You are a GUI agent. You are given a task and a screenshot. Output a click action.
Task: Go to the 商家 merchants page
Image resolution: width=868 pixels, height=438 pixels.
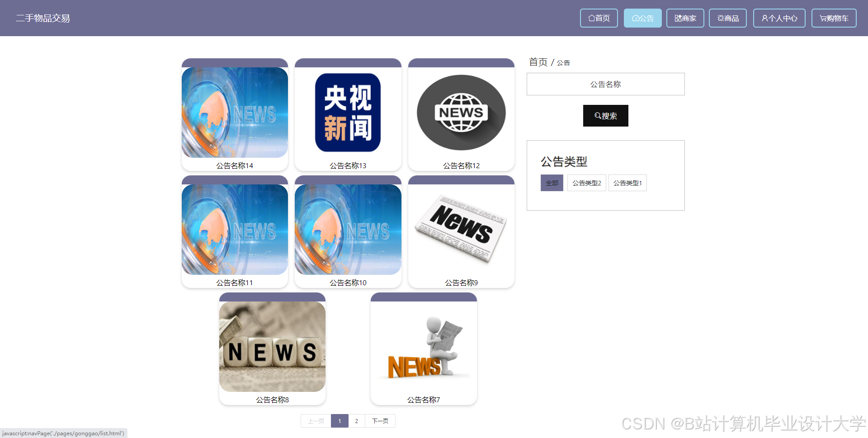(685, 18)
